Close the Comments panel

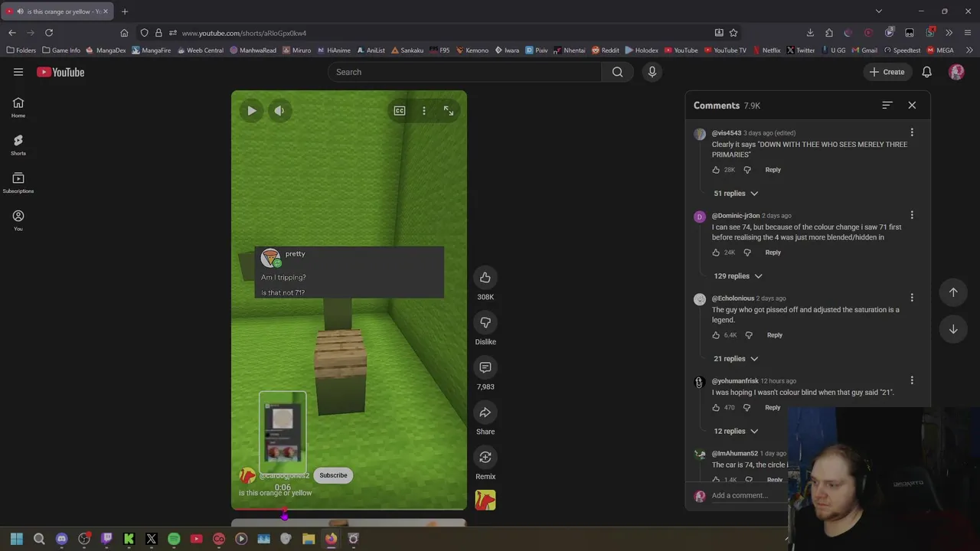912,105
